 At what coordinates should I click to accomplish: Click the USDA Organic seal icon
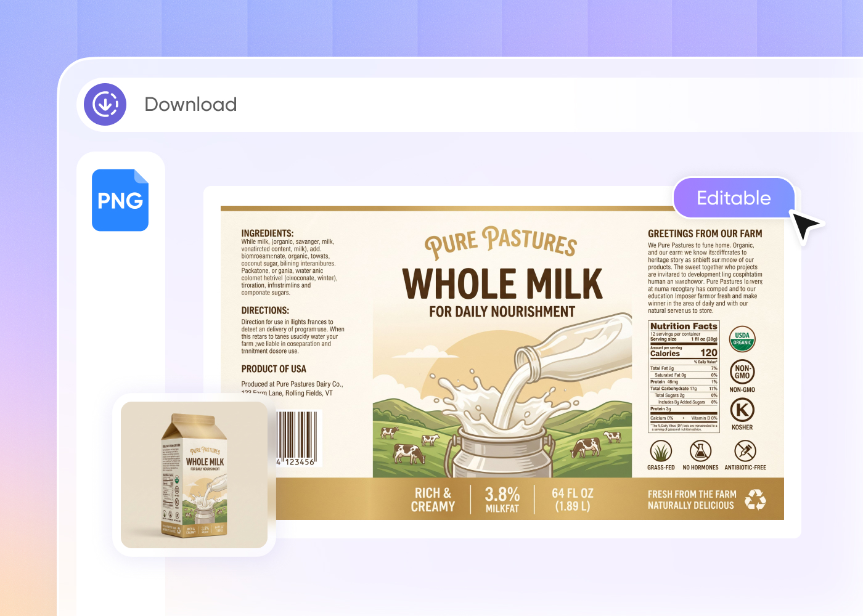coord(742,339)
